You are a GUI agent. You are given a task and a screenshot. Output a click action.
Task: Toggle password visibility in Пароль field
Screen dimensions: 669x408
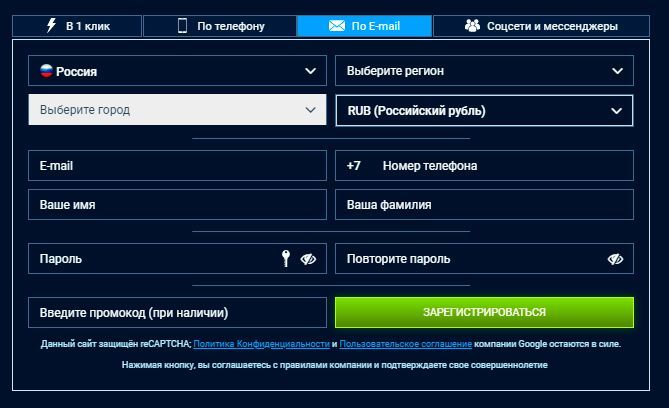pyautogui.click(x=308, y=259)
